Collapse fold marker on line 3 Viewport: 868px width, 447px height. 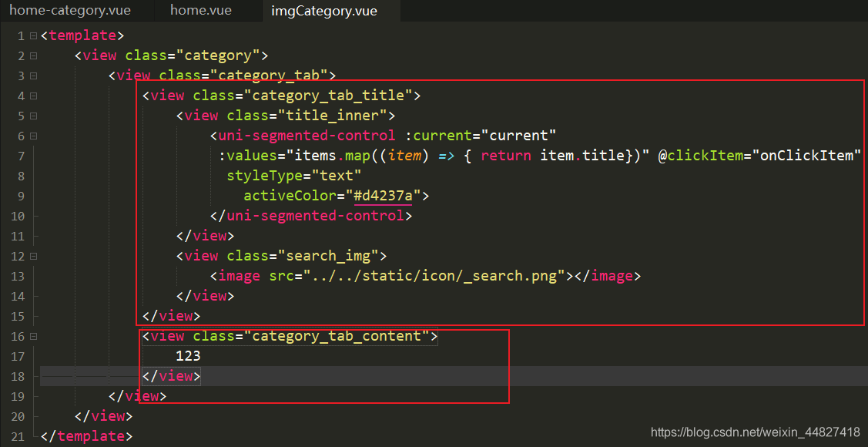(x=33, y=76)
